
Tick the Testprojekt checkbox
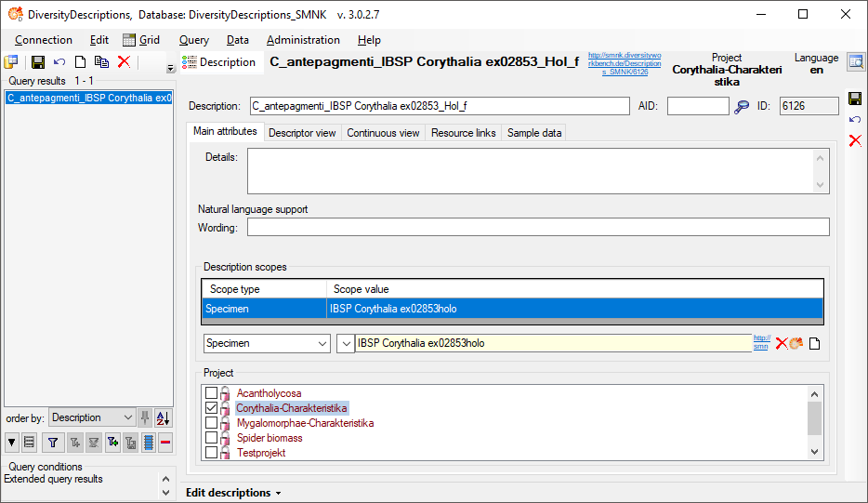click(x=211, y=453)
